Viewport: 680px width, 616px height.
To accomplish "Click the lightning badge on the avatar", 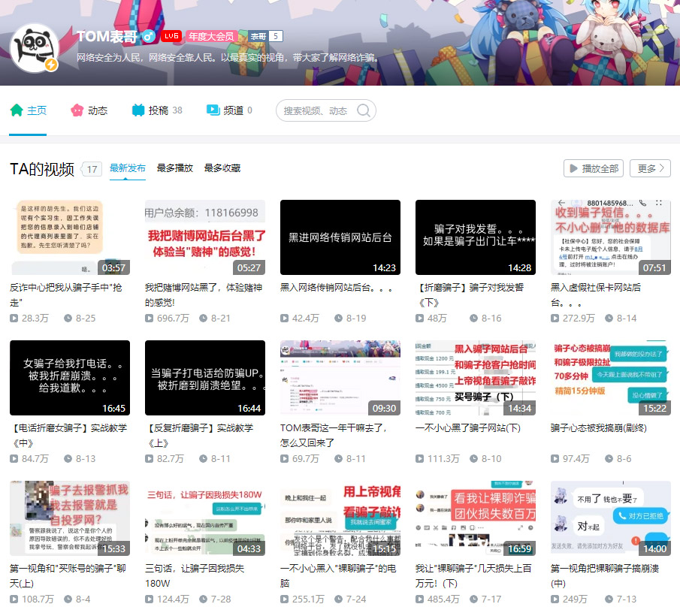I will pyautogui.click(x=51, y=65).
